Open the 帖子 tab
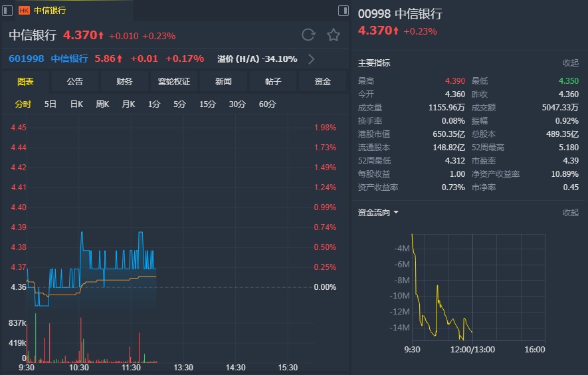This screenshot has width=588, height=375. pos(272,82)
